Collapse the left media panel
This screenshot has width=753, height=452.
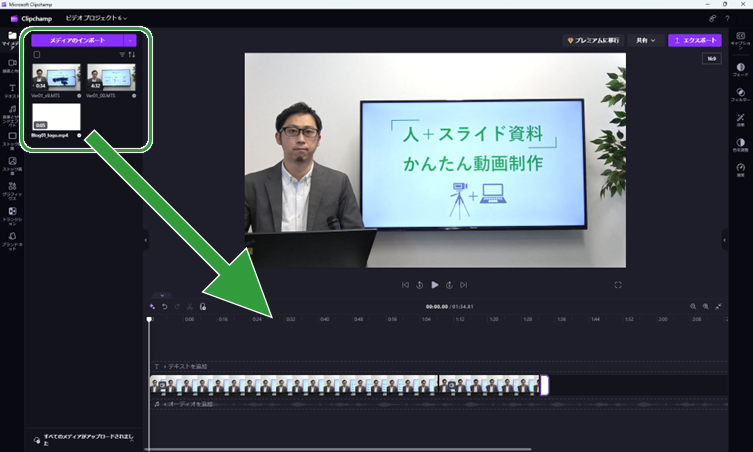pos(146,240)
